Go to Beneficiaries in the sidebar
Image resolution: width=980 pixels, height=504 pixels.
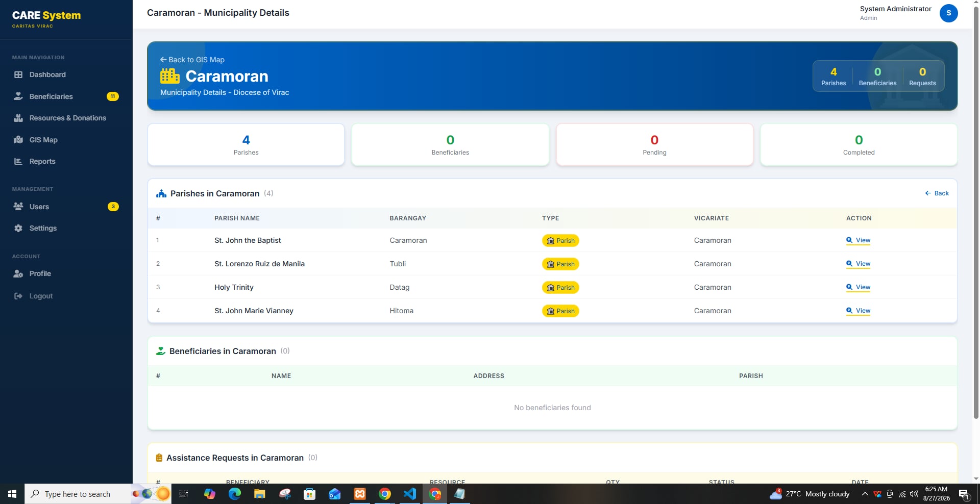[51, 96]
